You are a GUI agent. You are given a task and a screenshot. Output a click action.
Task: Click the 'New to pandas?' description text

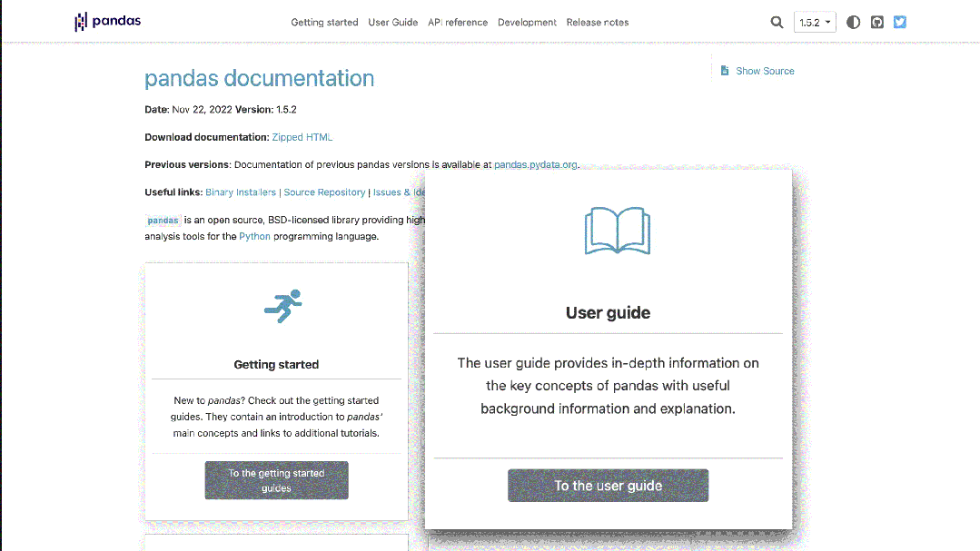pyautogui.click(x=276, y=417)
